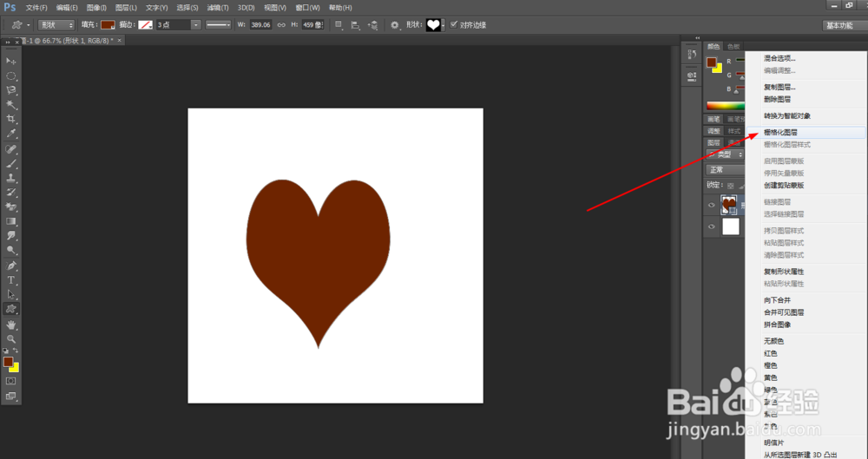This screenshot has height=459, width=868.
Task: Select the Move tool
Action: coord(11,61)
